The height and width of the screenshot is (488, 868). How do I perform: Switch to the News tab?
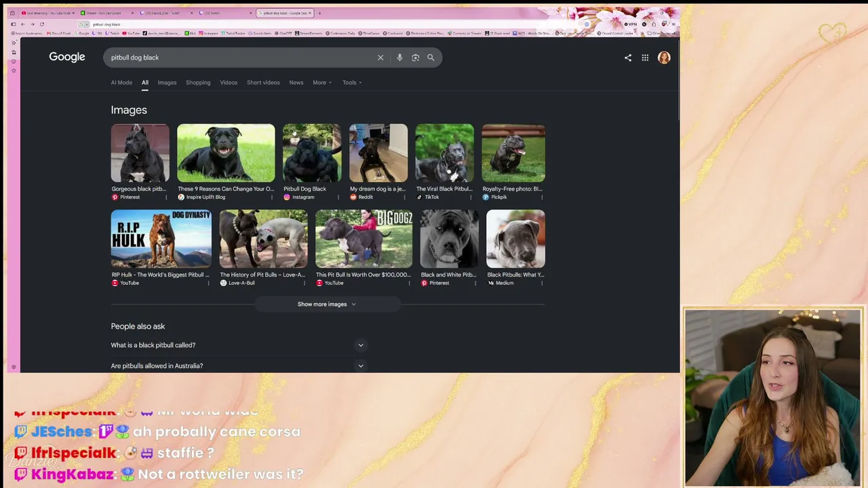pyautogui.click(x=296, y=83)
